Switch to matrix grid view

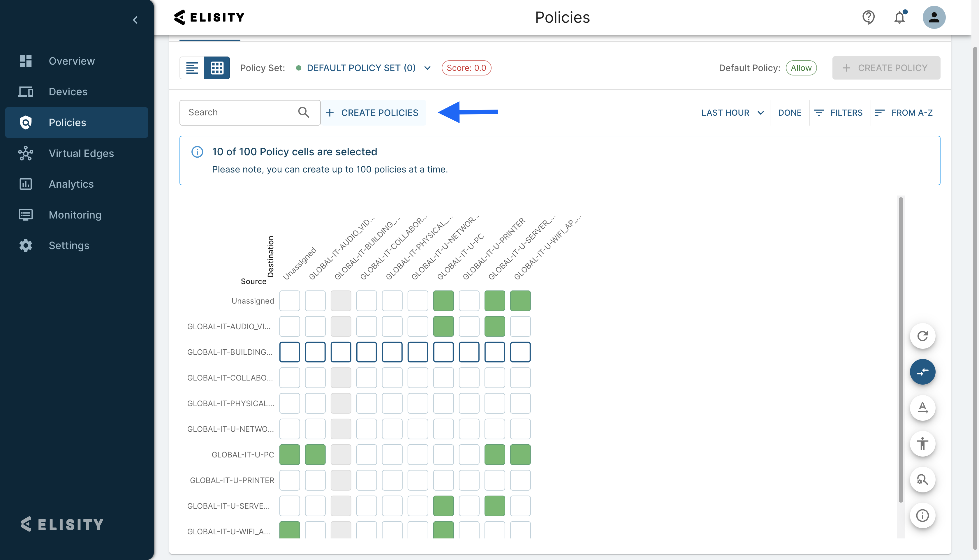click(217, 68)
